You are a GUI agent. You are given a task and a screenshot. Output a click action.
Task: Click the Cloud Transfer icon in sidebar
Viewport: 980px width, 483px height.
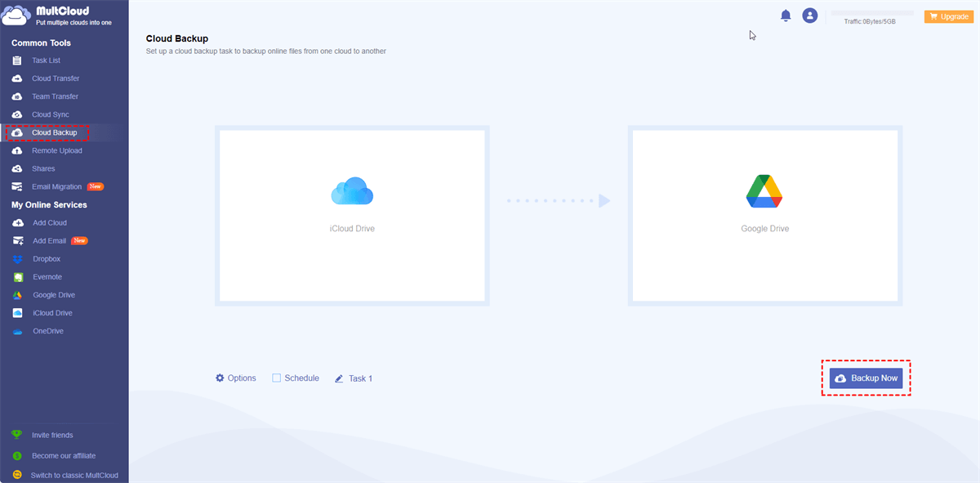tap(17, 78)
